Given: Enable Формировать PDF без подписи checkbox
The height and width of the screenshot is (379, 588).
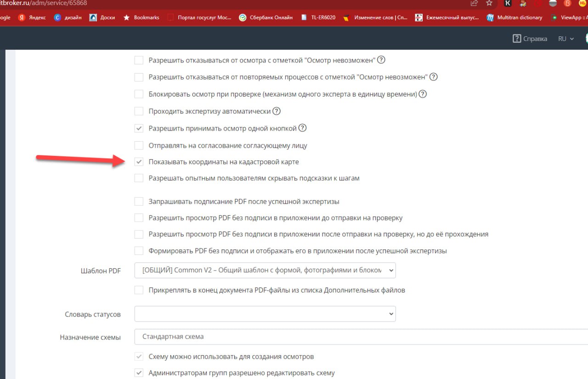Looking at the screenshot, I should pos(139,251).
